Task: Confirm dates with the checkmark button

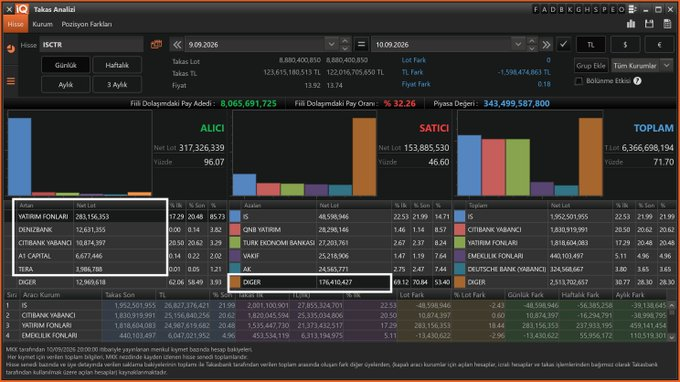Action: pyautogui.click(x=563, y=44)
